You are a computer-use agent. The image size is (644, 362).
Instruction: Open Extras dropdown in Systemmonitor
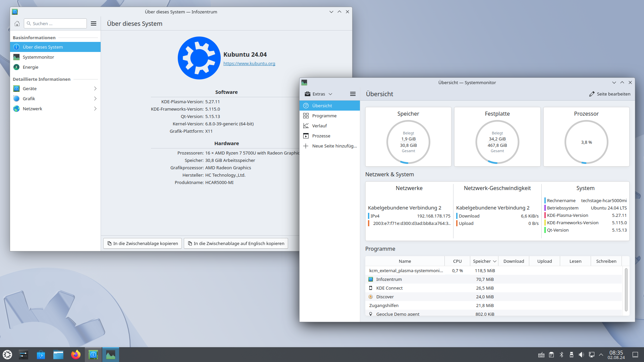tap(318, 94)
